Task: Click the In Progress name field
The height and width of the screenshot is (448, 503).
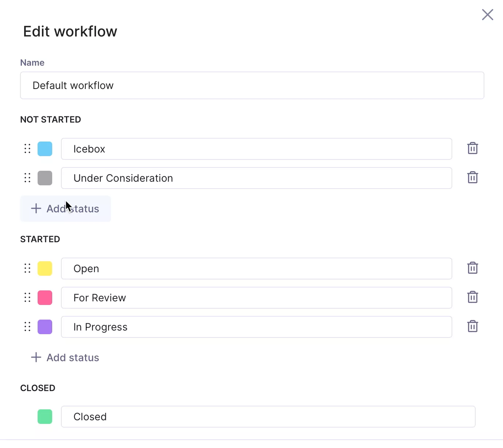Action: (x=257, y=327)
